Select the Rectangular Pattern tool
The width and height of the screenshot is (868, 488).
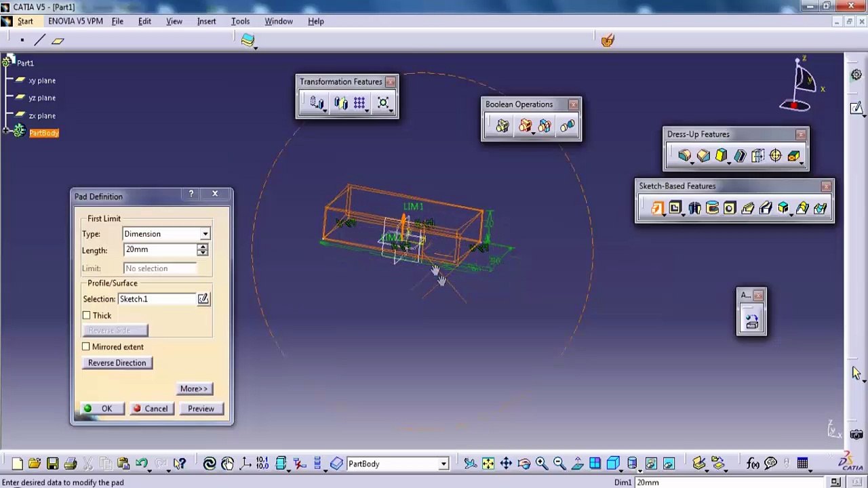coord(359,103)
